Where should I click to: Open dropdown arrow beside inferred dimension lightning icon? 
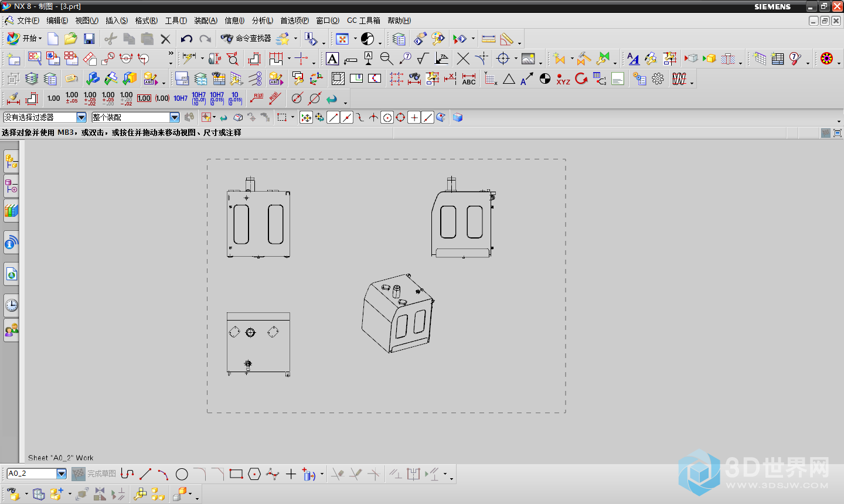coord(202,59)
